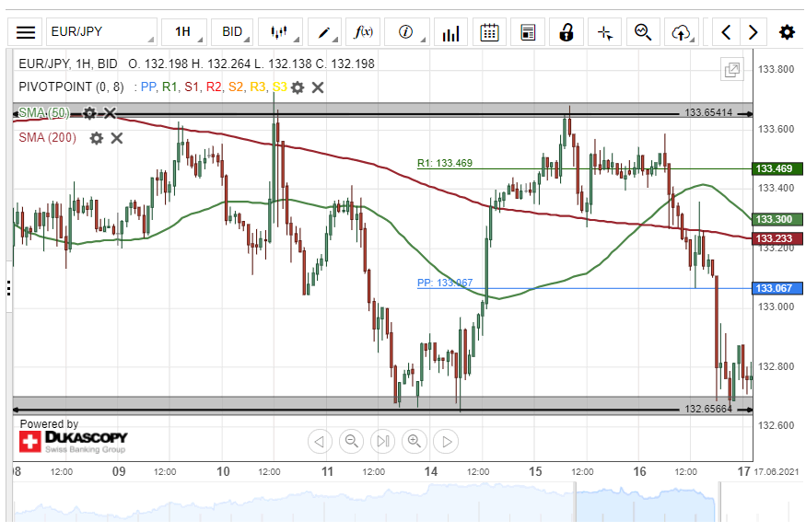The image size is (806, 532).
Task: Open the BID price side dropdown
Action: [x=234, y=32]
